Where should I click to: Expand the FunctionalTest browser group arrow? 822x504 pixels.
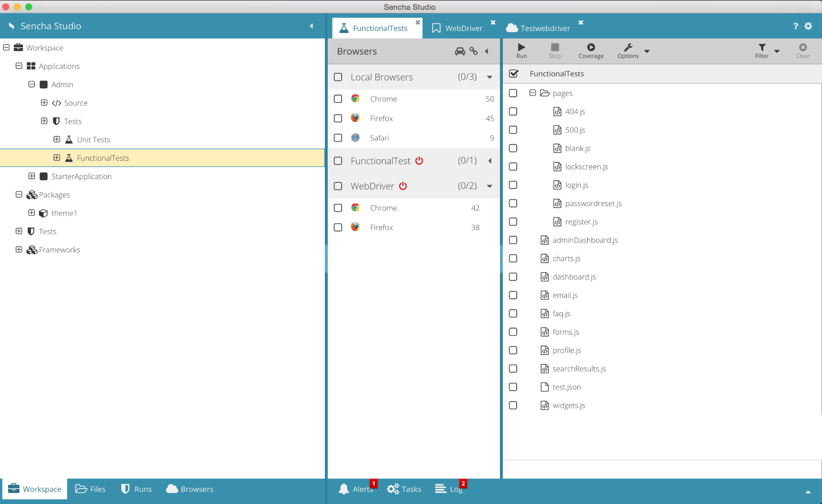(490, 161)
